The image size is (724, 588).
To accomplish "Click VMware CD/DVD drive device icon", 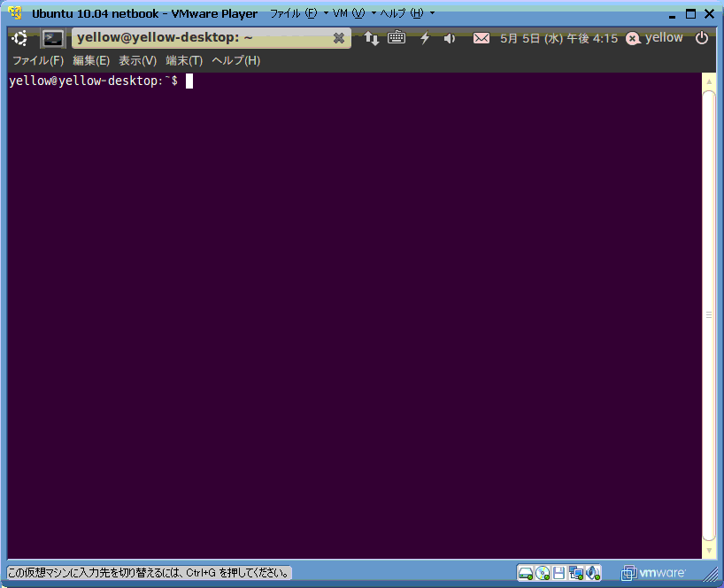I will [x=543, y=573].
